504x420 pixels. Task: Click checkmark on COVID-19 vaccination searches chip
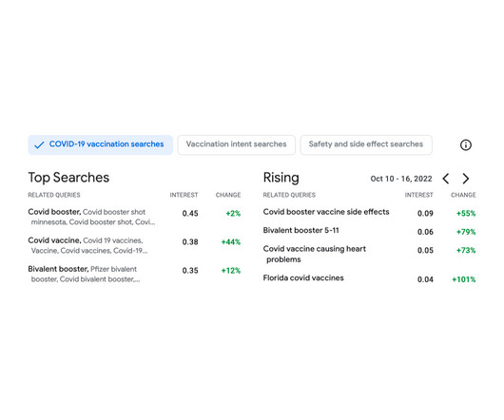(x=39, y=145)
